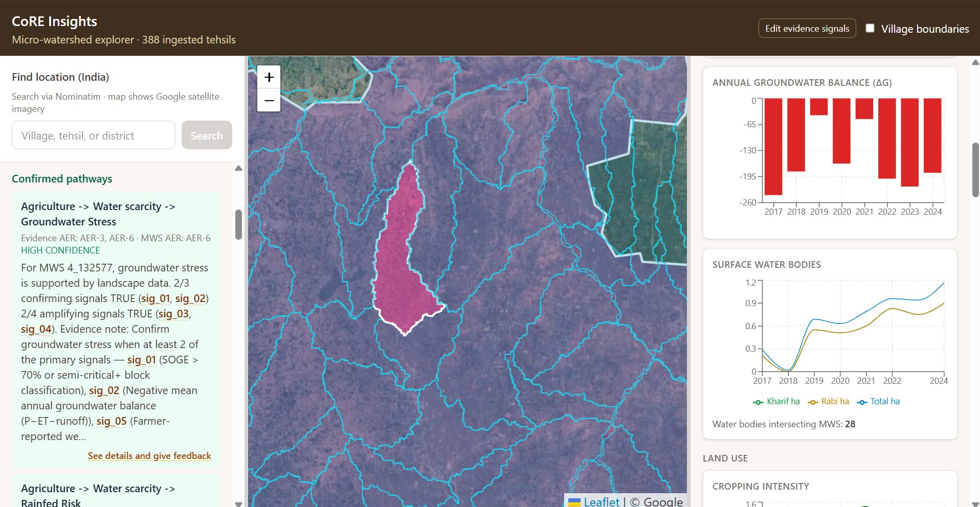980x507 pixels.
Task: Click the Leaflet attribution link
Action: pyautogui.click(x=602, y=502)
